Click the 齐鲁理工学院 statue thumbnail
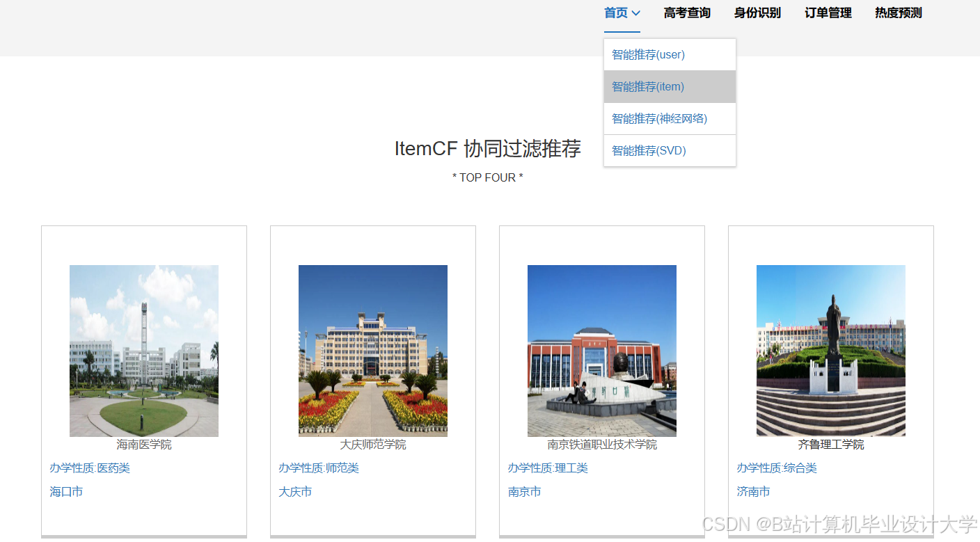 tap(830, 350)
